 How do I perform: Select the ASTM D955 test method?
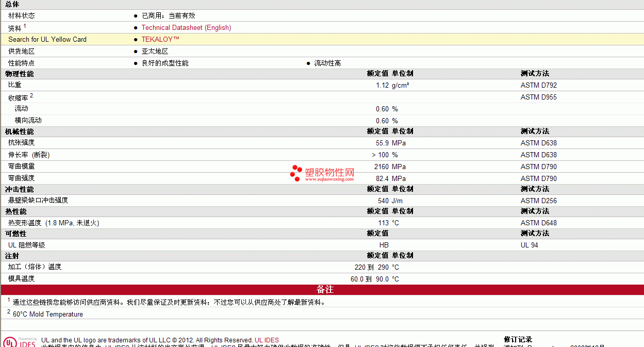[539, 97]
